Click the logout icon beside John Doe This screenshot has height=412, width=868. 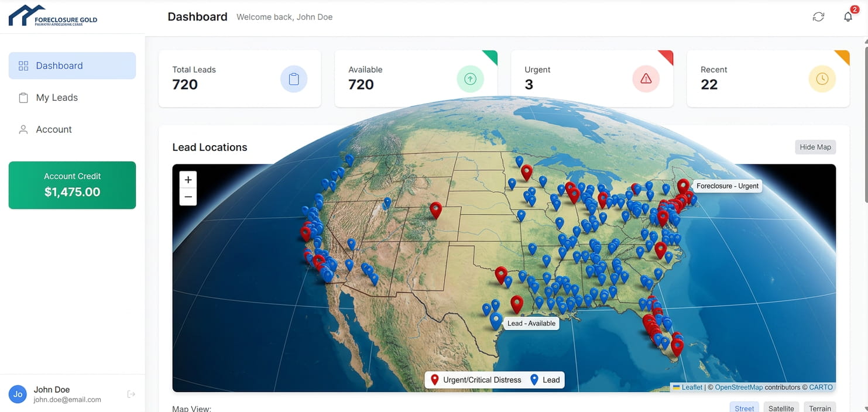point(131,394)
